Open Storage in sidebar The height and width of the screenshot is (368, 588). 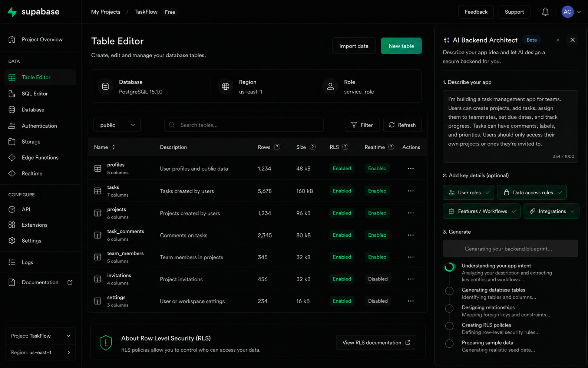(41, 142)
